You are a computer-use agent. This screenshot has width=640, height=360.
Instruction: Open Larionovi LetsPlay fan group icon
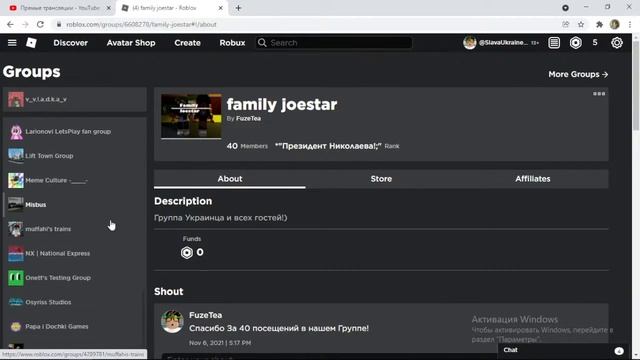pos(16,131)
